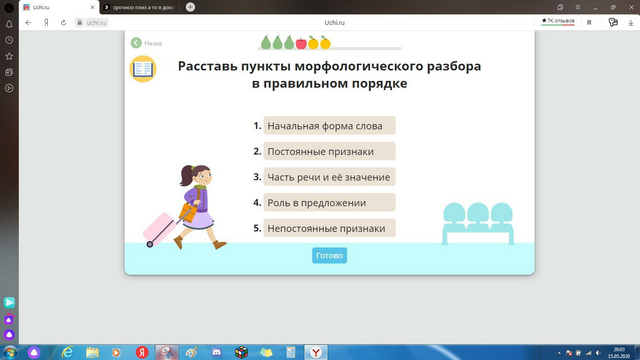Open Yandex home via 'Я' toolbar button
Viewport: 640px width, 360px height.
click(x=46, y=22)
